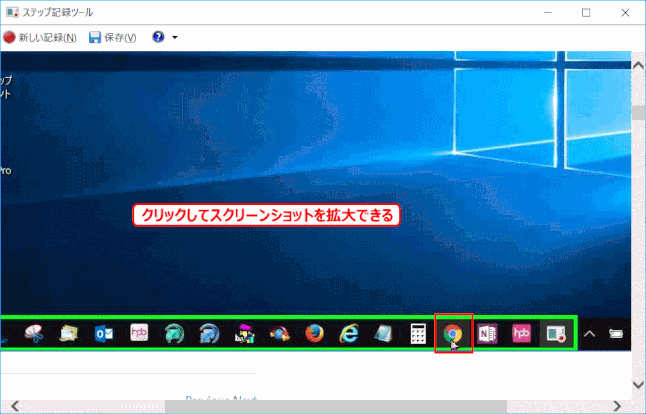Click the horizontal scrollbar right arrow
Screen dimensions: 646x414
617,406
